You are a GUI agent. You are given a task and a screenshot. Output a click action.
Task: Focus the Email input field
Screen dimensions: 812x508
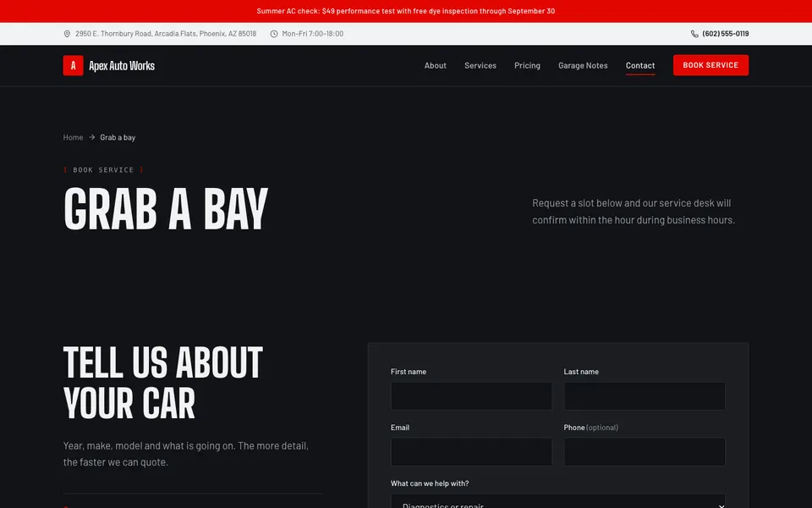point(471,451)
